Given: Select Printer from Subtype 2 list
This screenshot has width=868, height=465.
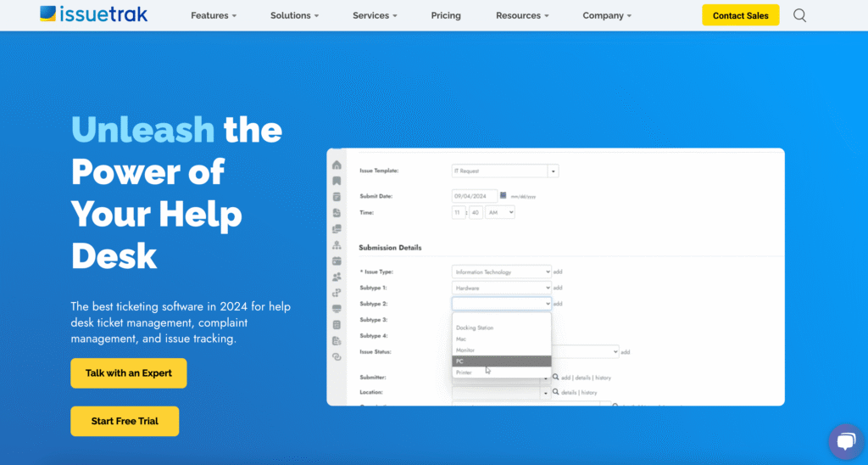Looking at the screenshot, I should click(x=502, y=373).
